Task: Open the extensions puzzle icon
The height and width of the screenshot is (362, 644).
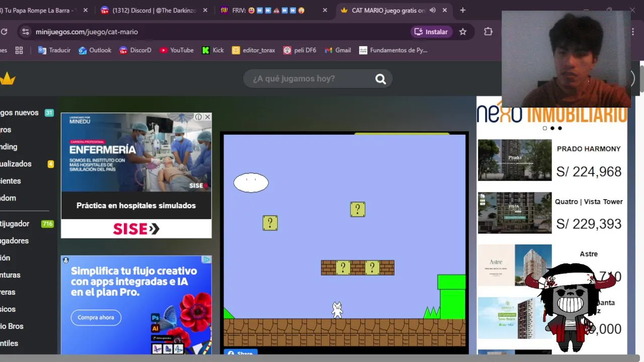Action: pyautogui.click(x=488, y=32)
